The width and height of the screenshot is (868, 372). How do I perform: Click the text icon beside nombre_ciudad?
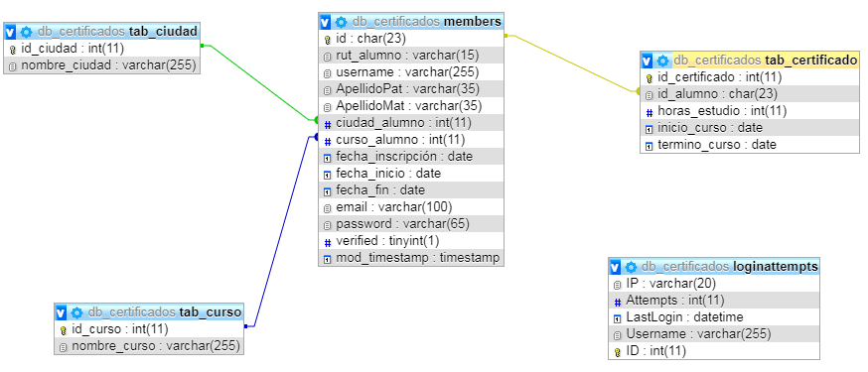click(x=13, y=66)
